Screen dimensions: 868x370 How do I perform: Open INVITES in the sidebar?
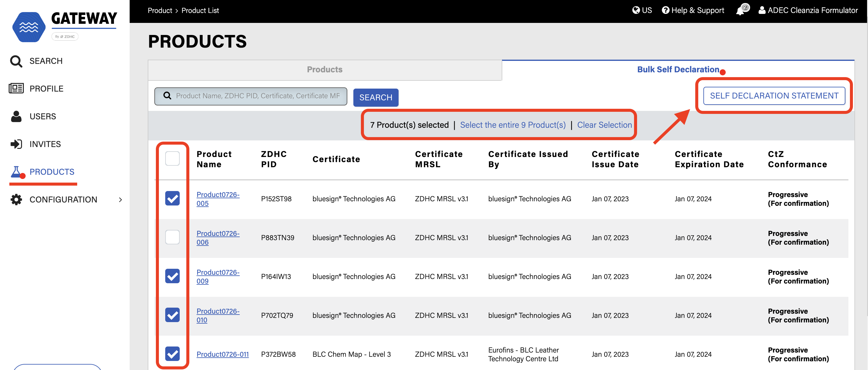(x=45, y=144)
